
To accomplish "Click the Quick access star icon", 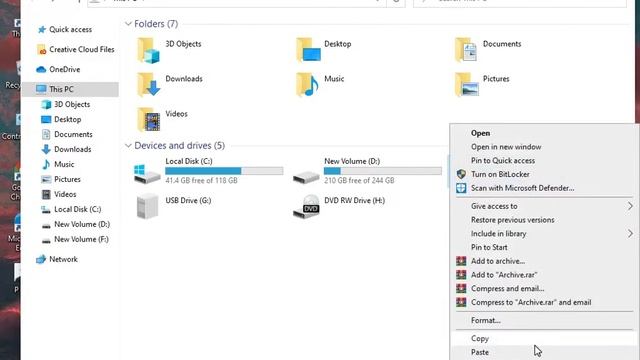I will (41, 29).
